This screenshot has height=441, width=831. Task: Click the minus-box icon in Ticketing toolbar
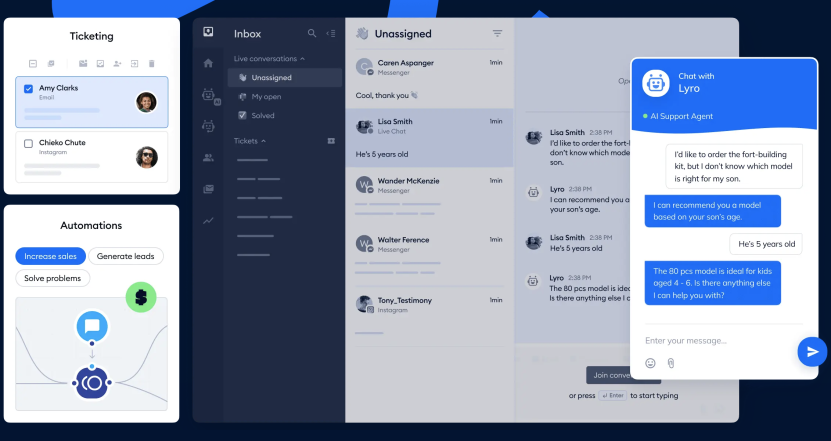[33, 64]
